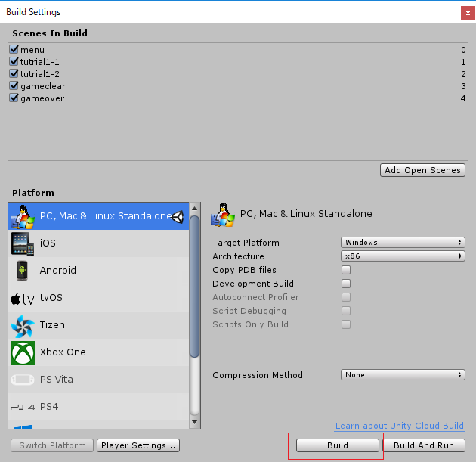Uncheck the gameclear scene checkbox
The height and width of the screenshot is (462, 476).
(14, 85)
